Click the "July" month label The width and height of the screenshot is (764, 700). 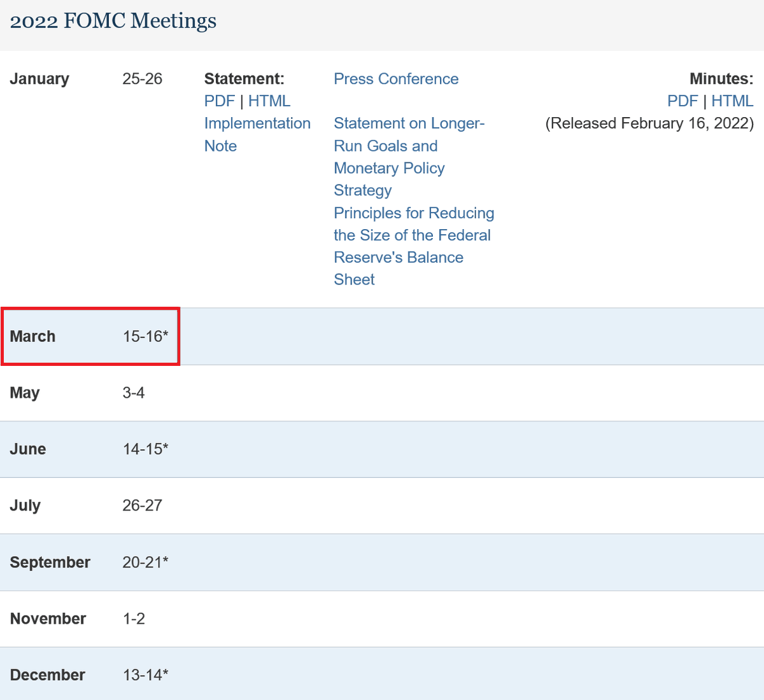tap(25, 506)
